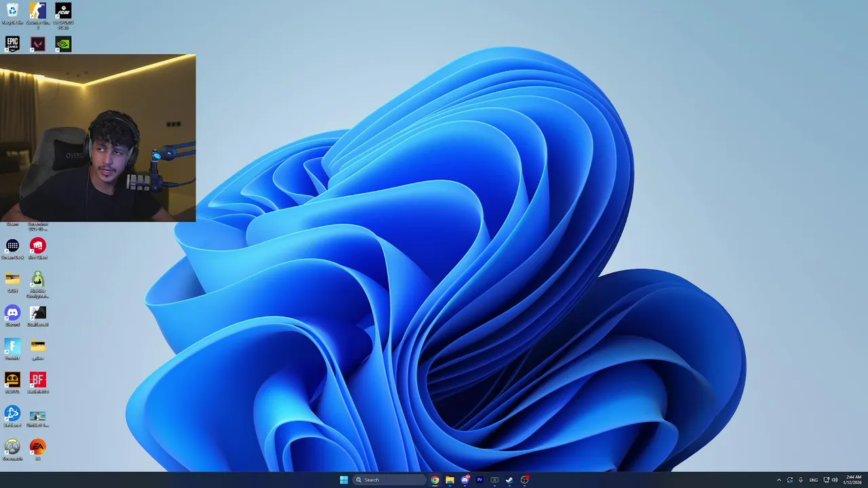Open the Untitled image file on desktop

coord(38,419)
